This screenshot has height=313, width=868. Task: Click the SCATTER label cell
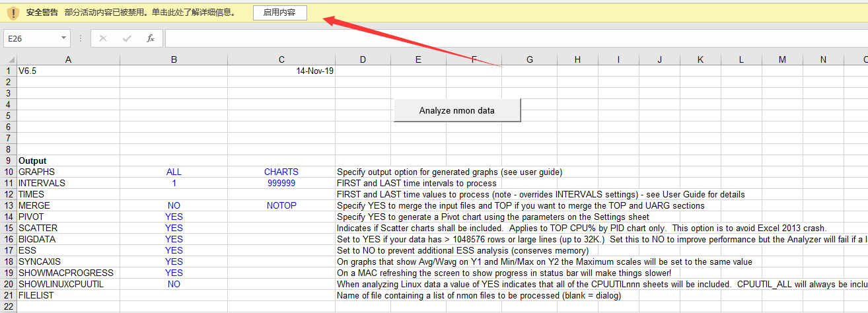(68, 228)
